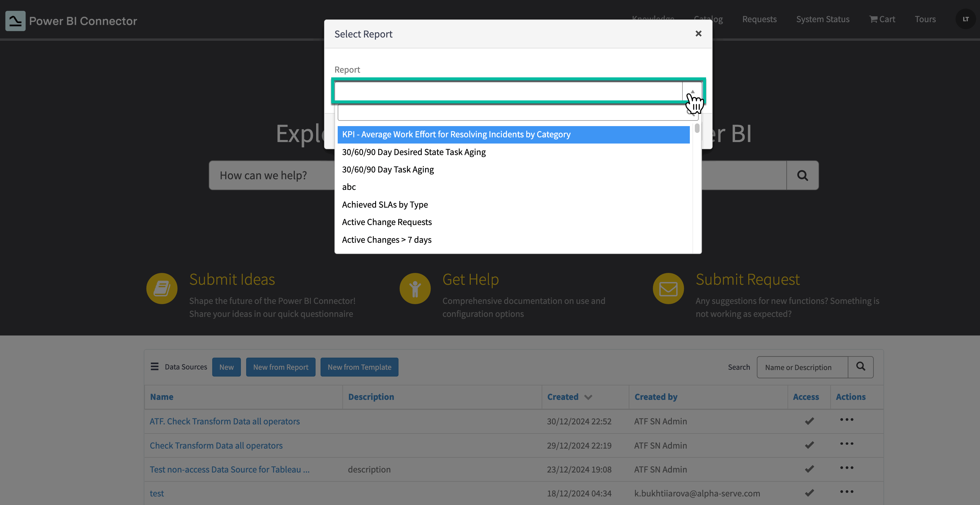
Task: Open the Requests menu item
Action: click(x=759, y=19)
